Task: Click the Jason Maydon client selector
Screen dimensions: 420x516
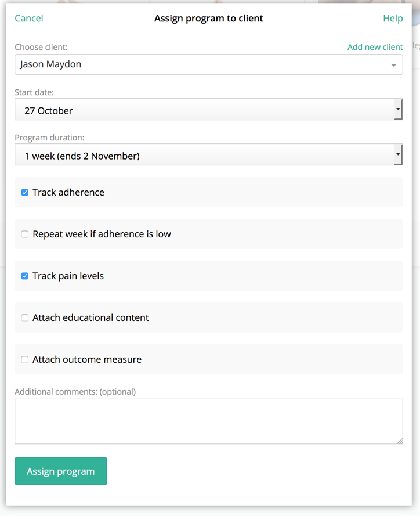Action: point(174,64)
